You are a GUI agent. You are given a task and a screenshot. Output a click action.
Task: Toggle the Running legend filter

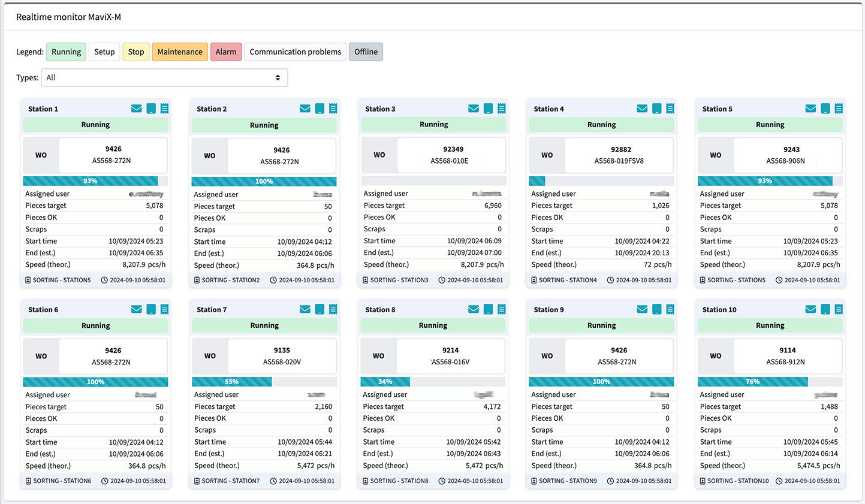click(66, 52)
